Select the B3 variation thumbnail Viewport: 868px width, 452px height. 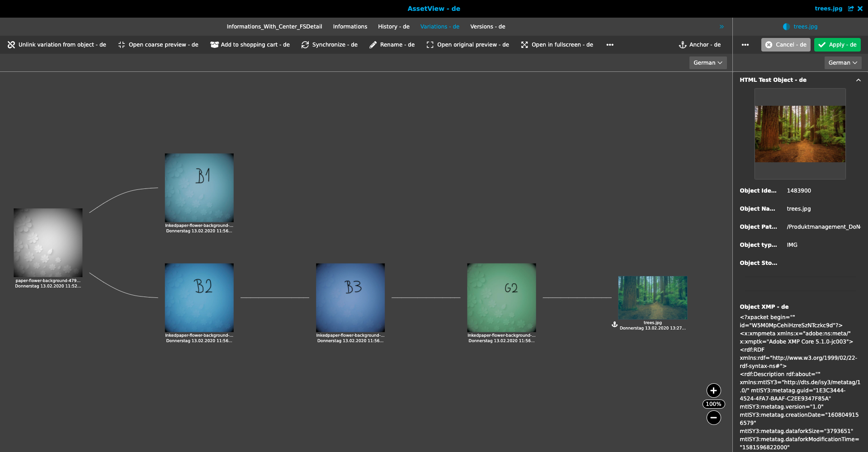(350, 298)
